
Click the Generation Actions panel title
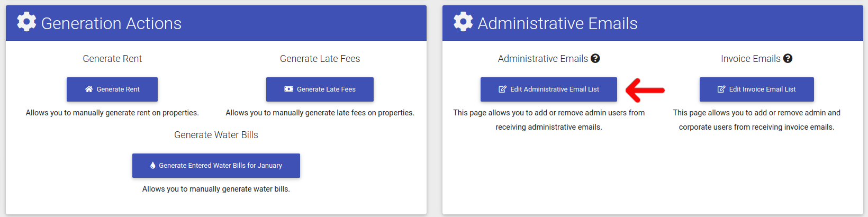(x=111, y=23)
